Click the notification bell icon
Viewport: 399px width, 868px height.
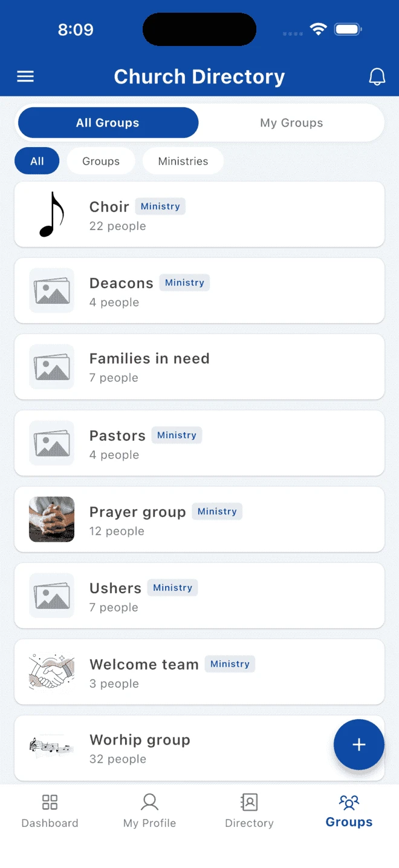[x=377, y=76]
